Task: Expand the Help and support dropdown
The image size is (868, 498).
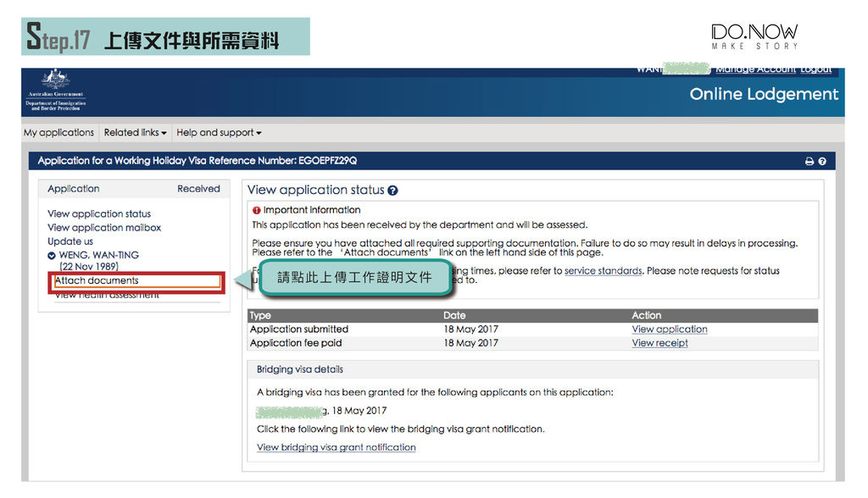Action: (x=219, y=133)
